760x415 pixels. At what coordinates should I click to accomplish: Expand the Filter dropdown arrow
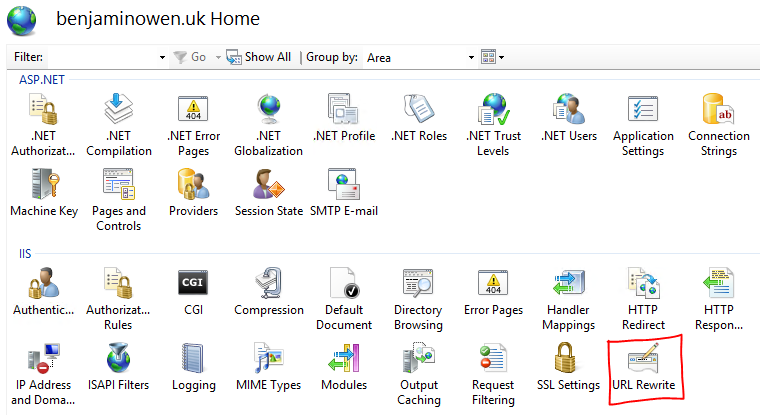pos(162,58)
